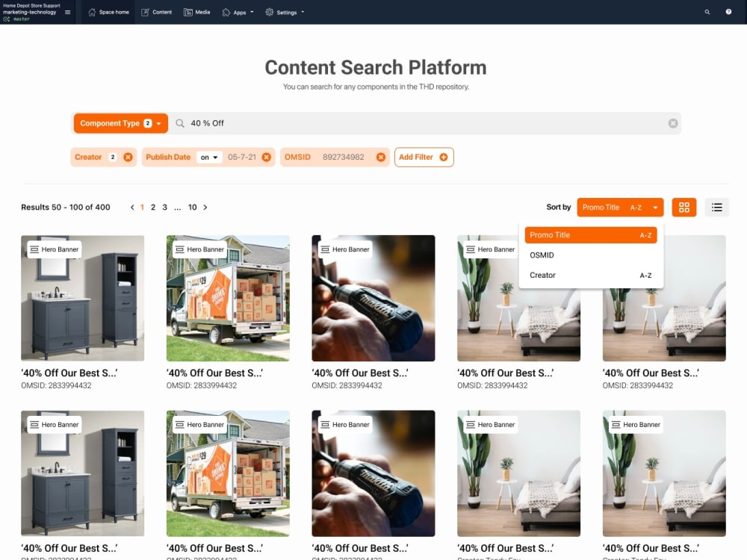
Task: Open the Component Type dropdown
Action: click(120, 123)
